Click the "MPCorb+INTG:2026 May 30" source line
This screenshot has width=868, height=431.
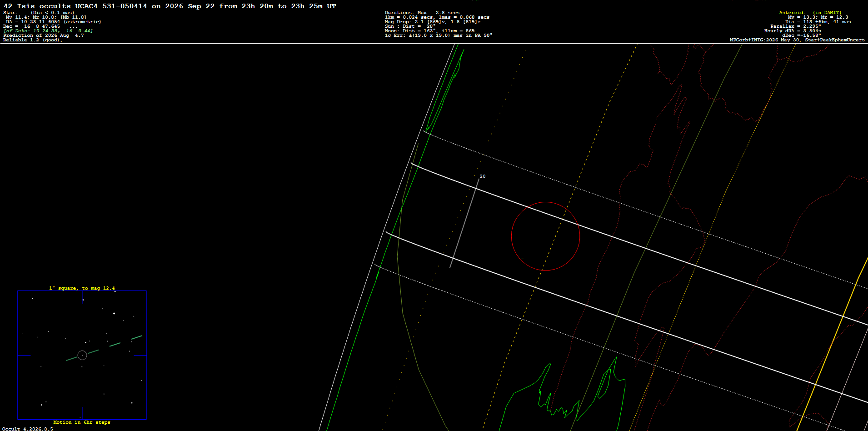point(797,40)
